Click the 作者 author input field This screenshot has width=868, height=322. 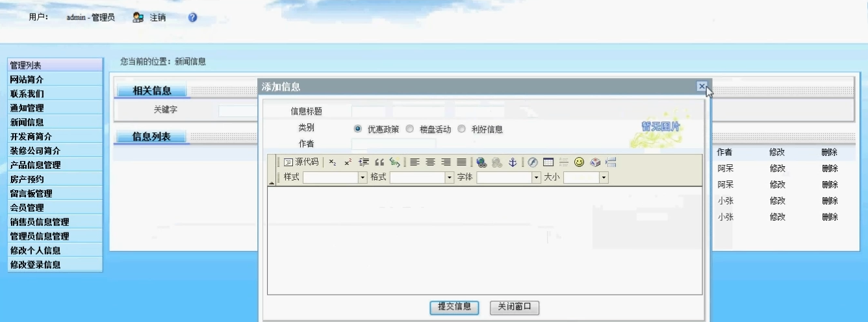(x=394, y=143)
